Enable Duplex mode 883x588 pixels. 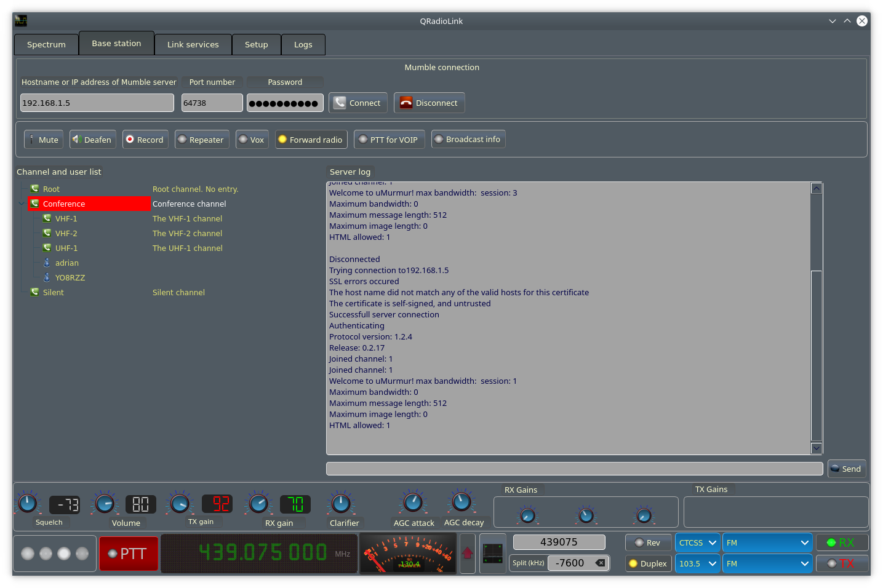[648, 563]
